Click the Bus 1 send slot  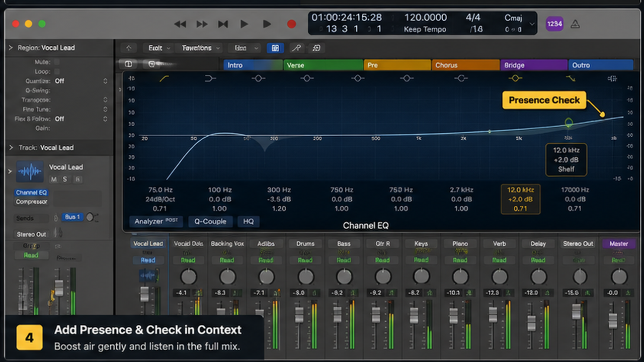coord(72,217)
